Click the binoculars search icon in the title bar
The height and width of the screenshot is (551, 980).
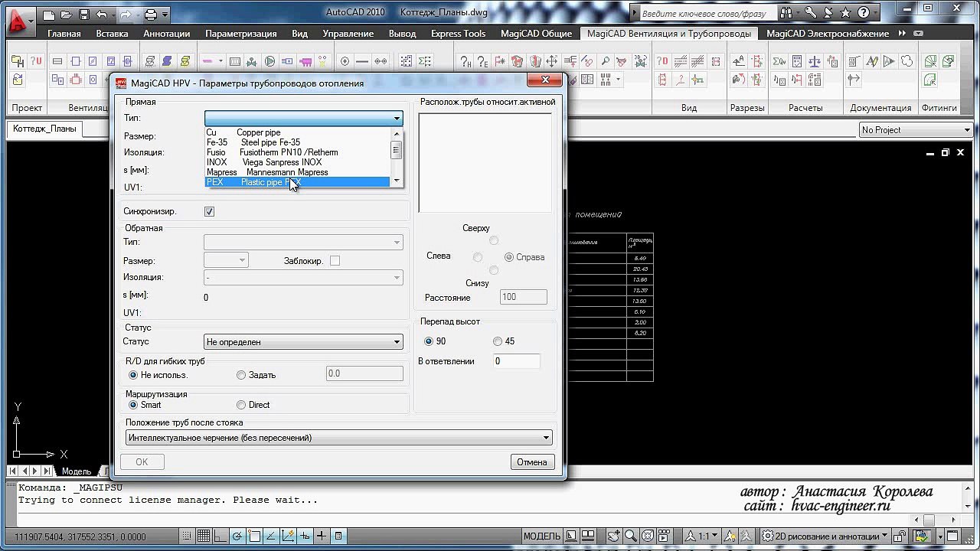[x=787, y=13]
